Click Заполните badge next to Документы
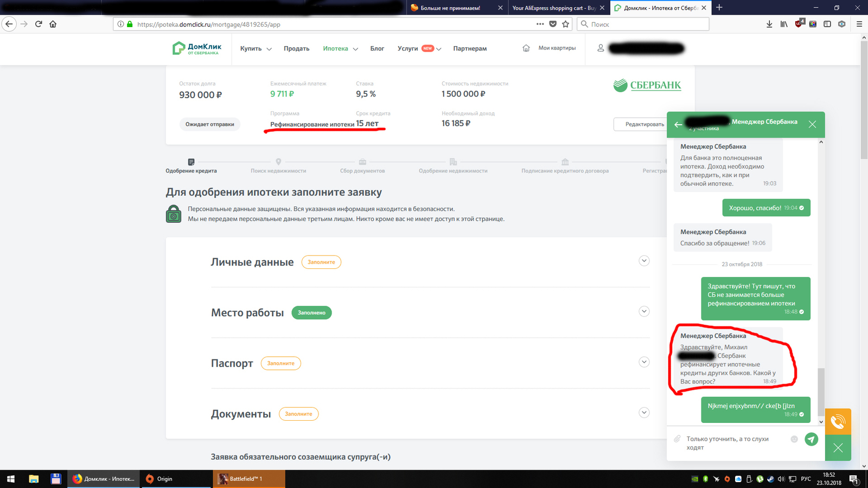 point(298,414)
